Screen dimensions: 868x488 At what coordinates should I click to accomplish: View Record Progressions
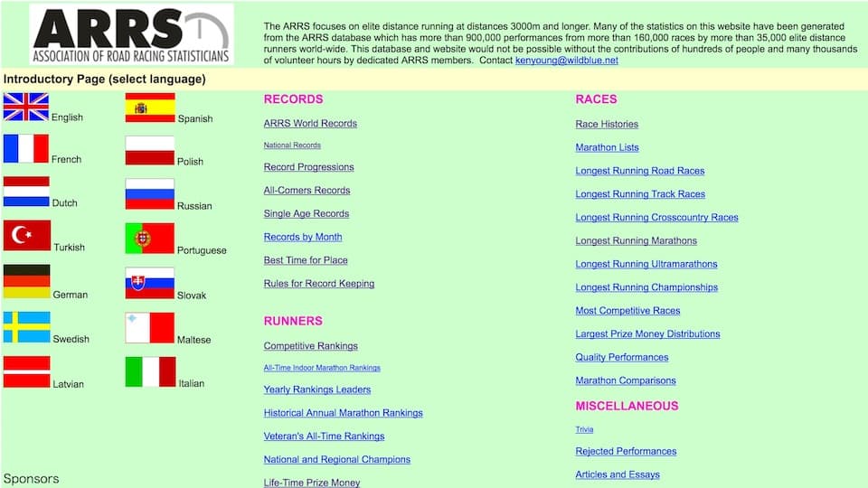coord(308,167)
